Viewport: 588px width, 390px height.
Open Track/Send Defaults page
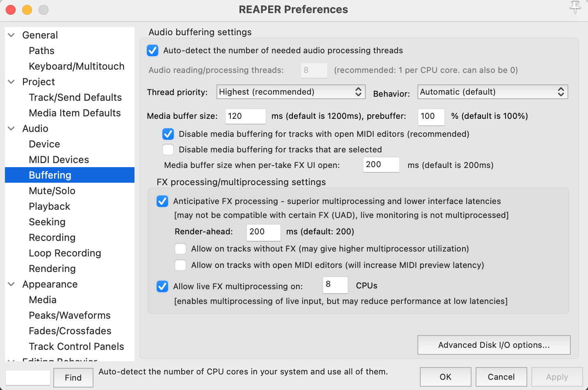(75, 97)
